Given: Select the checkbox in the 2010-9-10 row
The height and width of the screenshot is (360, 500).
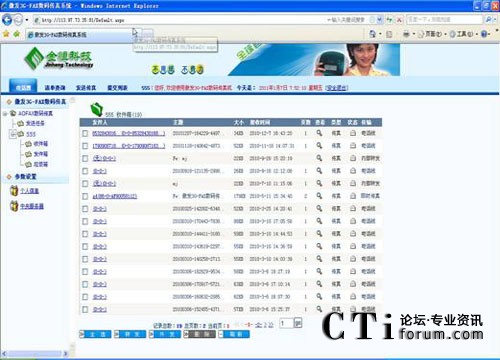Looking at the screenshot, I should coord(85,171).
